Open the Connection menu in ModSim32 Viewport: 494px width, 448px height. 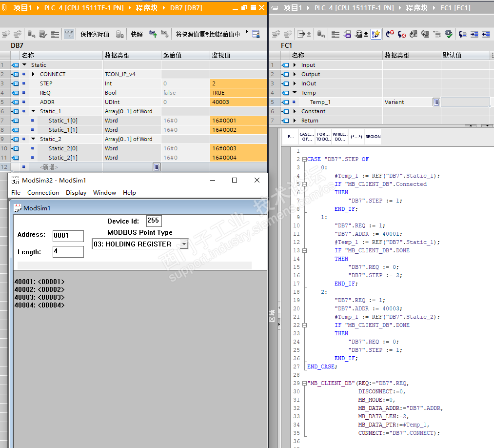(x=43, y=193)
